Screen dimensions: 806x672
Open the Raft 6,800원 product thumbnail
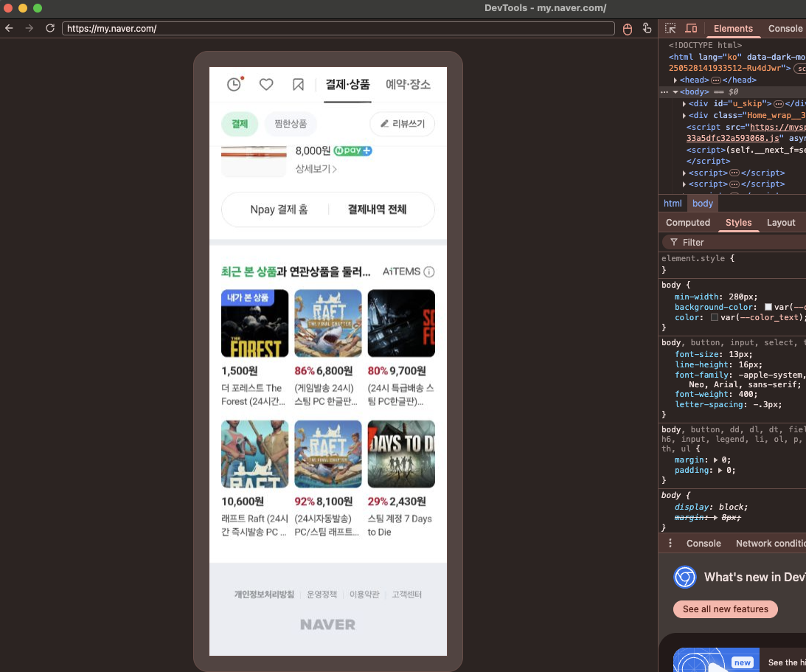point(328,323)
